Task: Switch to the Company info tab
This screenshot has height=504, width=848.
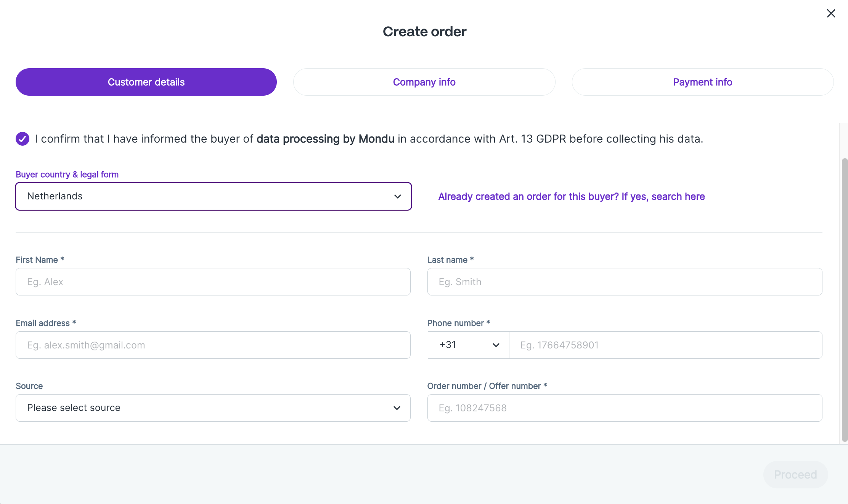Action: [x=424, y=82]
